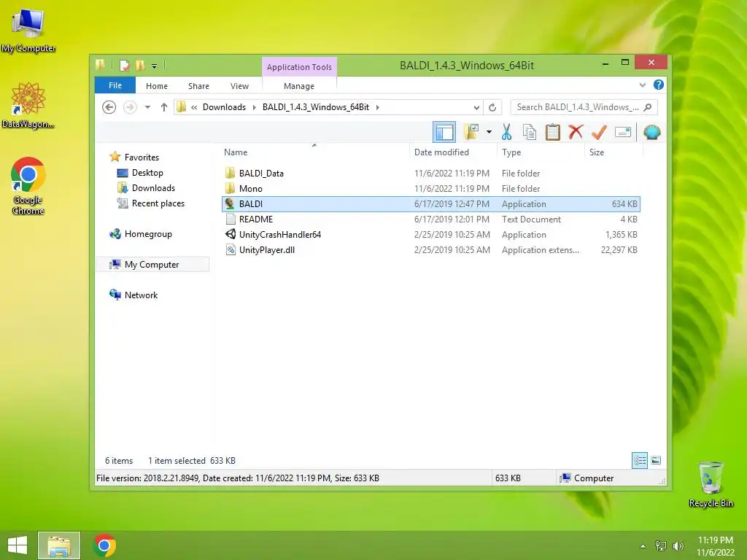Switch to the Share ribbon tab
Viewport: 747px width, 560px height.
pos(198,86)
